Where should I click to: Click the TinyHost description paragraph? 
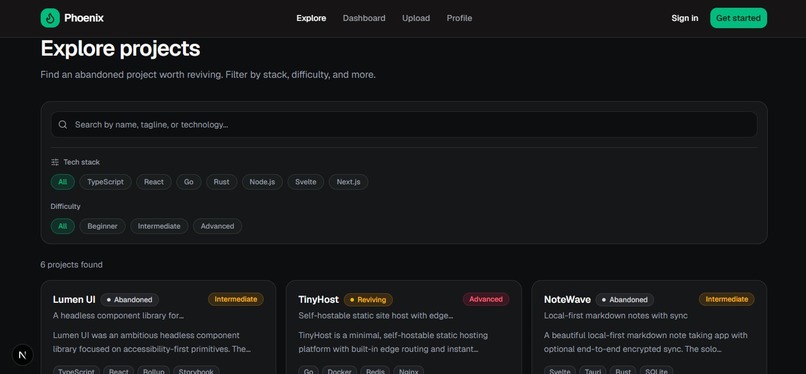click(x=393, y=342)
